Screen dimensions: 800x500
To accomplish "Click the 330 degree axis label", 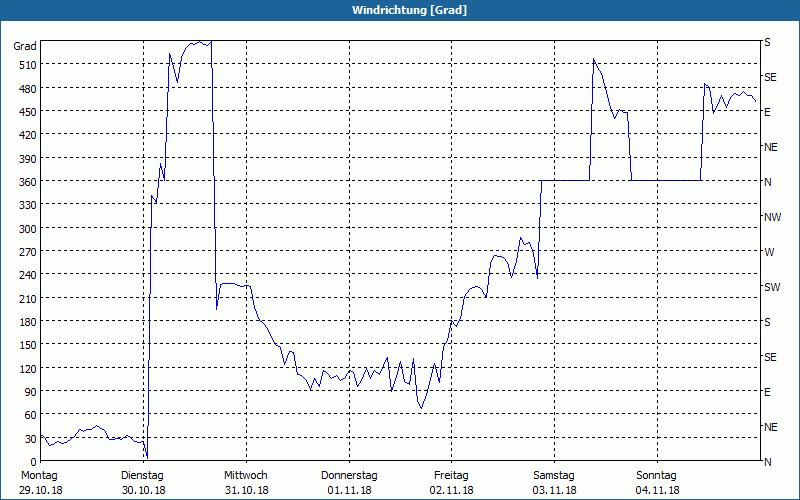I will [28, 206].
